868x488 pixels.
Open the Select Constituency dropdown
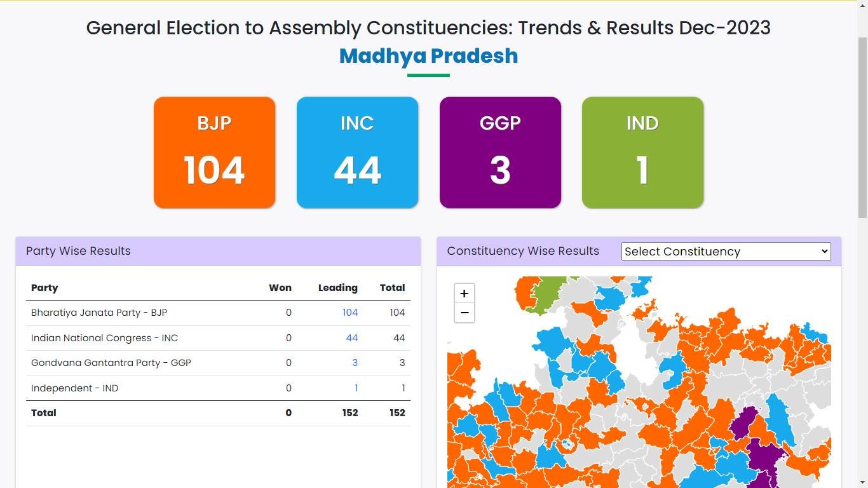click(x=726, y=252)
